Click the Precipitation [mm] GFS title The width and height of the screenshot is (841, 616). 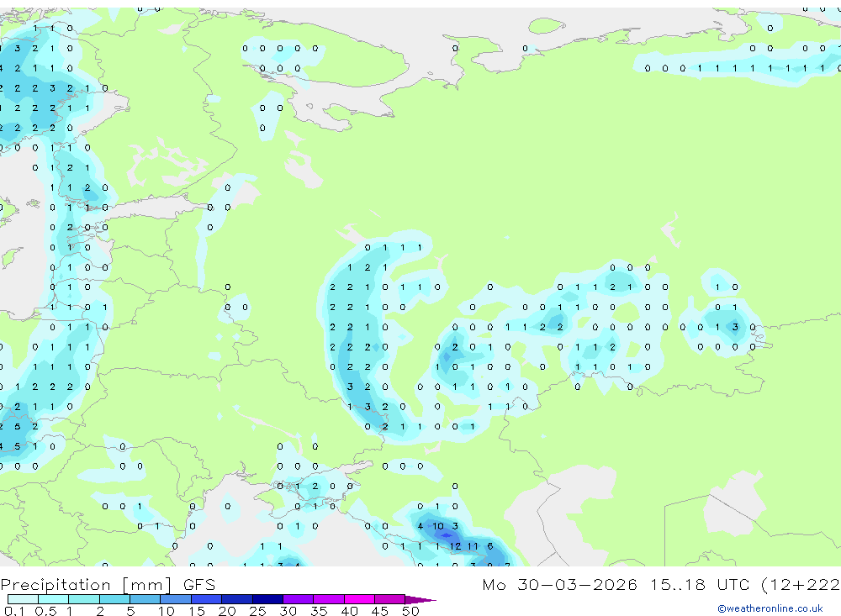pos(108,585)
